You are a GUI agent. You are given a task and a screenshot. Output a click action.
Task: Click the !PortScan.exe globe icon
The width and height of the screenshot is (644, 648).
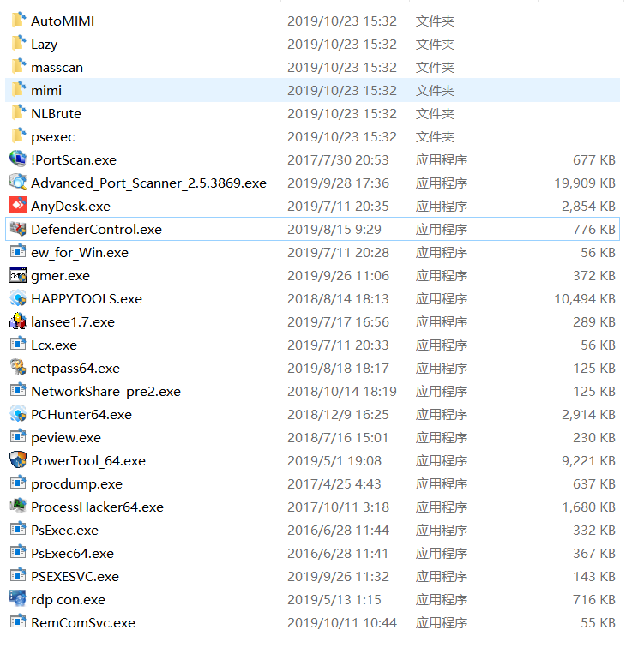click(18, 159)
